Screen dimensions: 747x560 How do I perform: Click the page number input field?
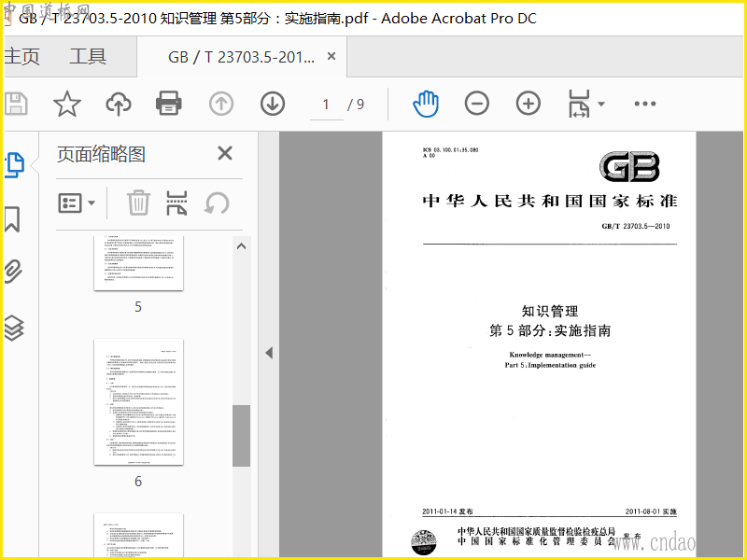click(x=326, y=105)
